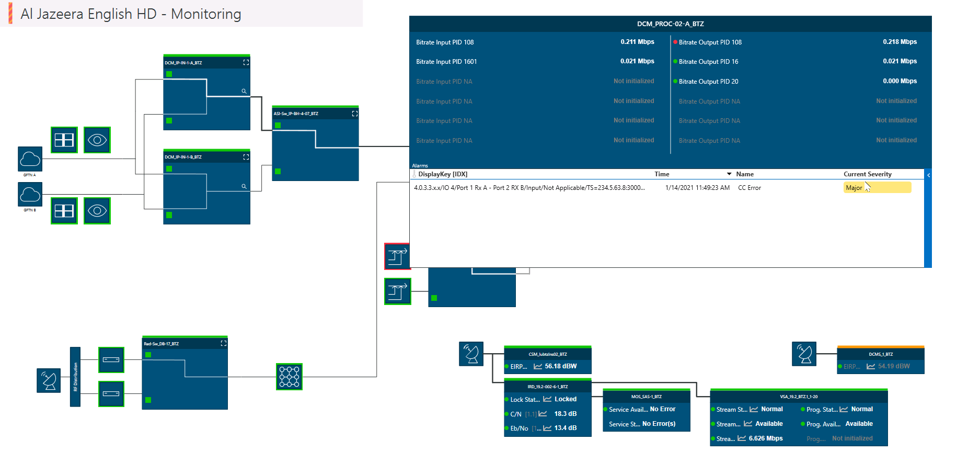
Task: Click the green-bordered signal routing icon
Action: click(398, 291)
